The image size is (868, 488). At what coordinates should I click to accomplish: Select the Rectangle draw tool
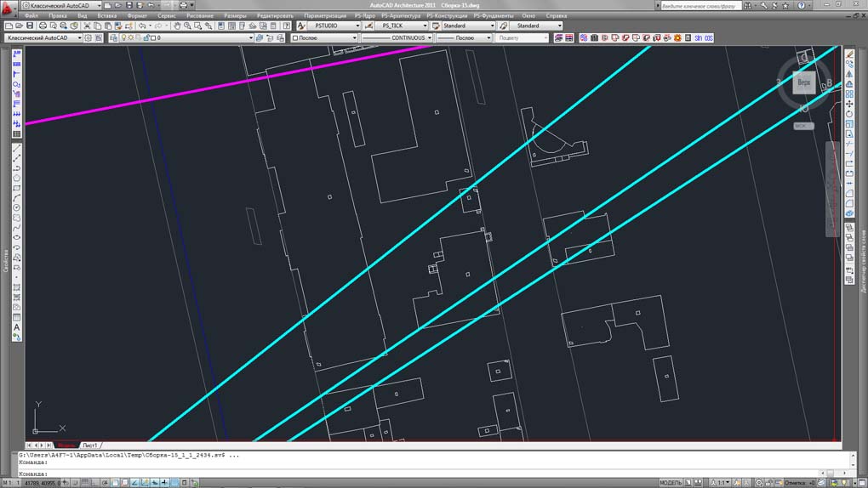click(x=17, y=188)
